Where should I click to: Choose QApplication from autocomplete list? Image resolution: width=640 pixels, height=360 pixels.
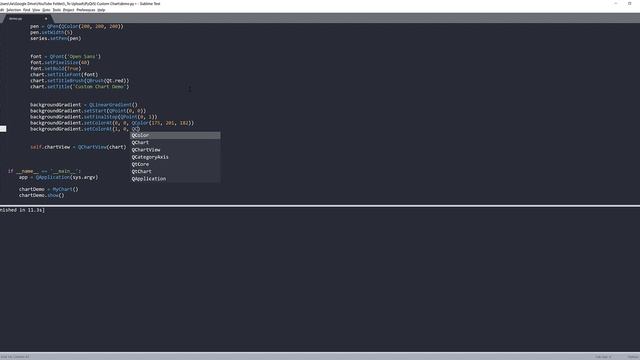(x=175, y=179)
